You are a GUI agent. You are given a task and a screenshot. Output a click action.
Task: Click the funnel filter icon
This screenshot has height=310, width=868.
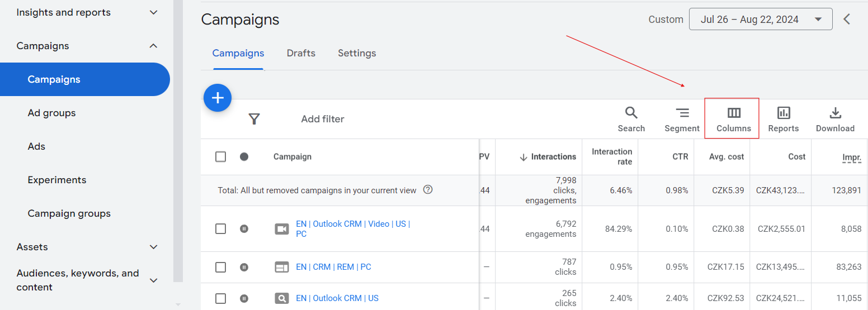click(254, 119)
